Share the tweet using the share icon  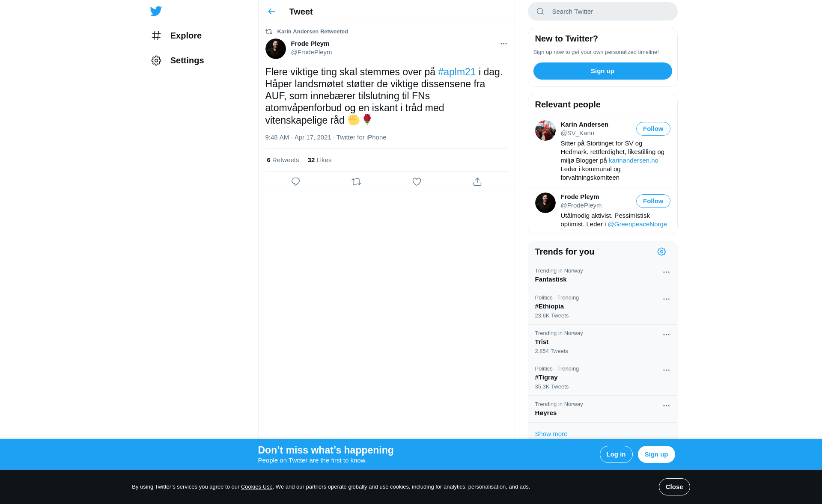477,182
